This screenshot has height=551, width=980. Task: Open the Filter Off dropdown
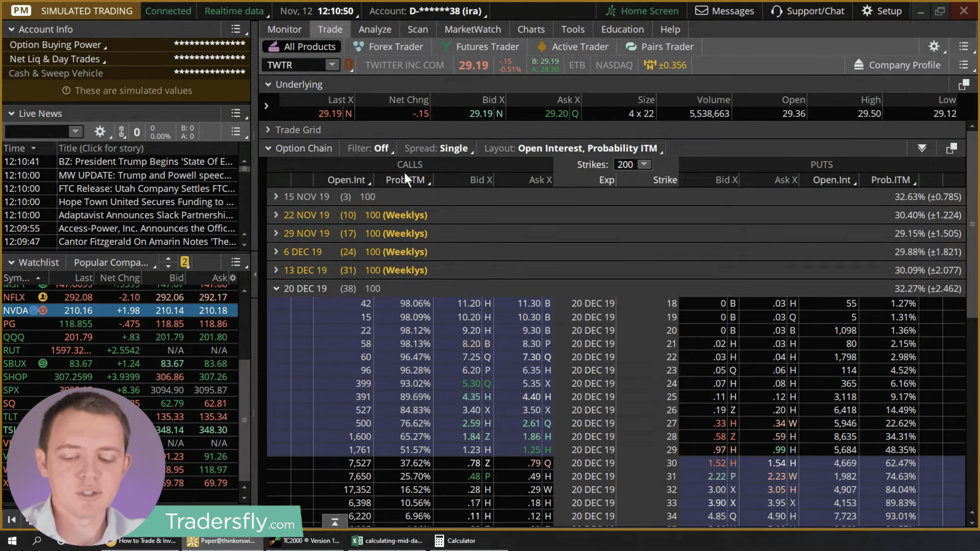(x=370, y=148)
